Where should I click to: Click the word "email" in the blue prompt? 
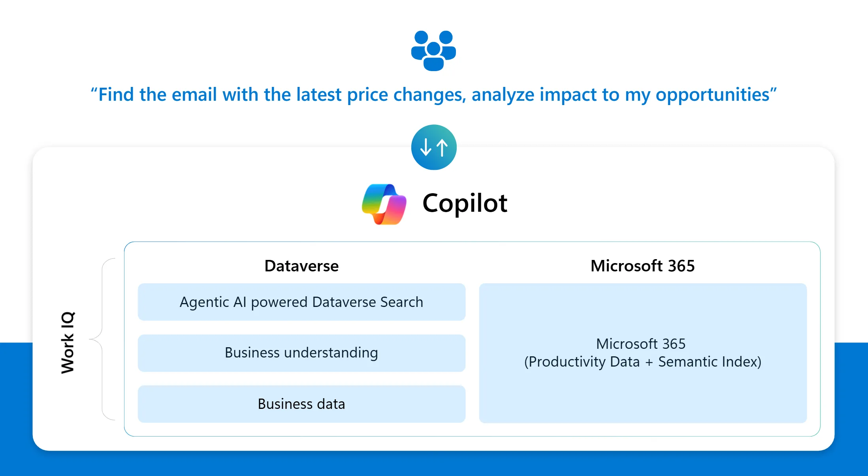(x=194, y=95)
